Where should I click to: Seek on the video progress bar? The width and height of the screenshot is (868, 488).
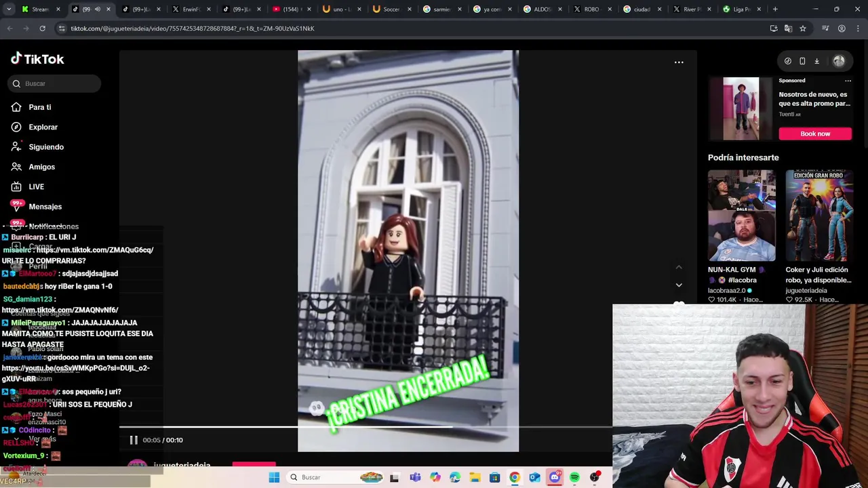point(366,427)
